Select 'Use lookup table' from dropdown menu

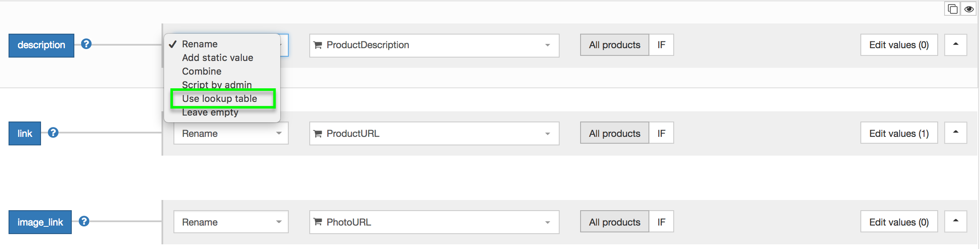(x=220, y=98)
